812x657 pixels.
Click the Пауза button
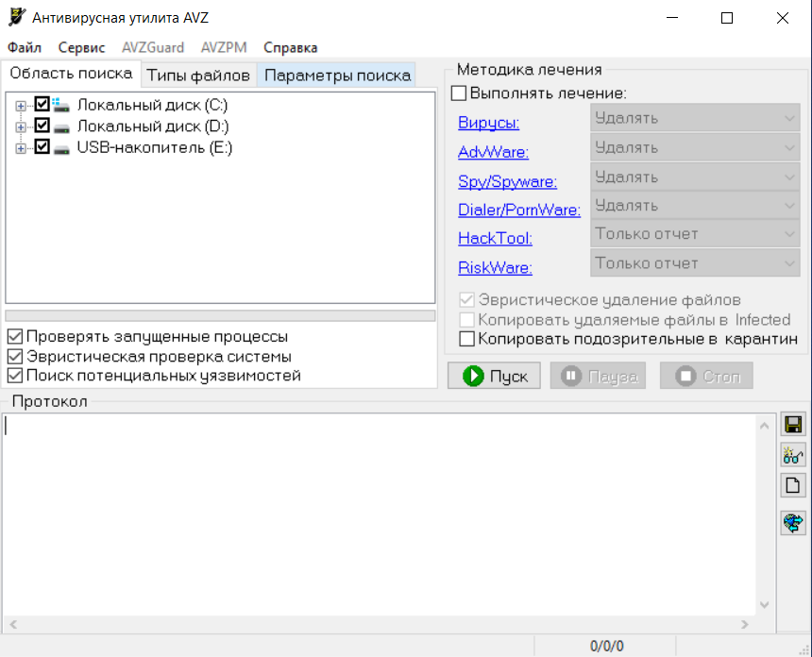click(598, 376)
